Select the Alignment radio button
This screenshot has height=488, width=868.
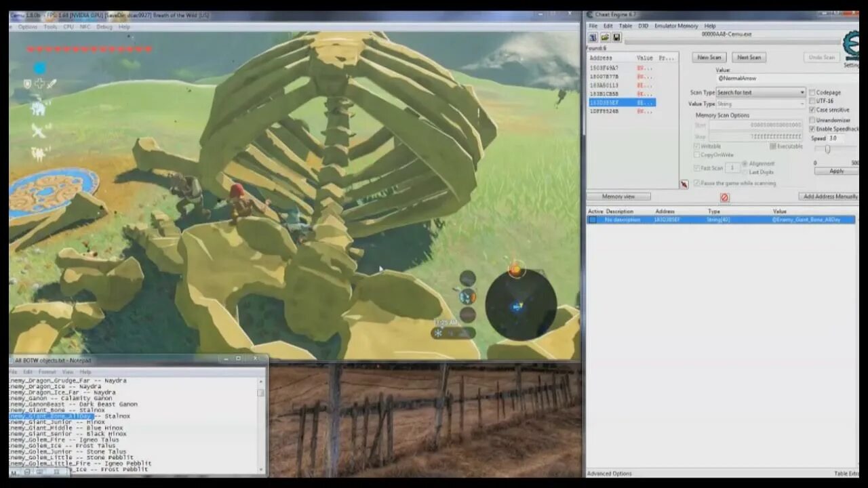point(745,163)
